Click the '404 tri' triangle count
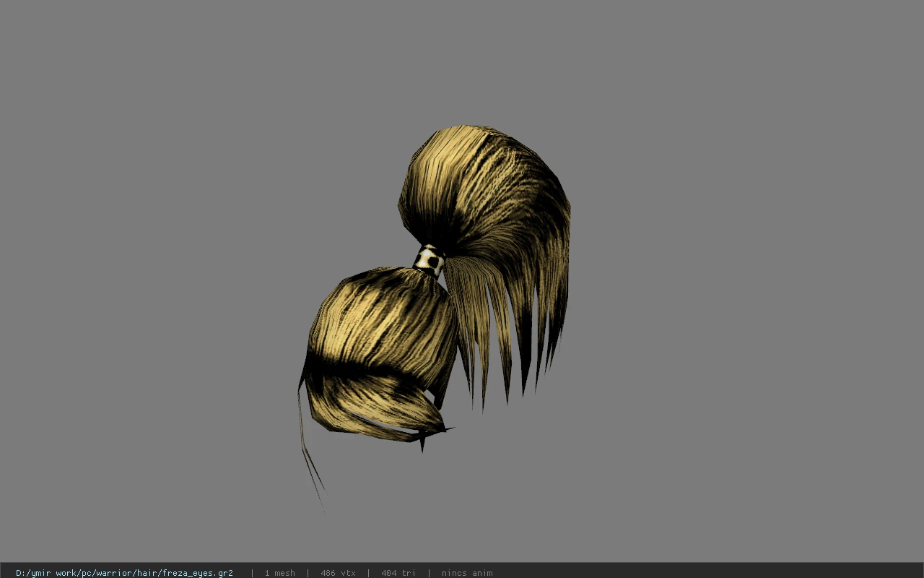 coord(398,573)
